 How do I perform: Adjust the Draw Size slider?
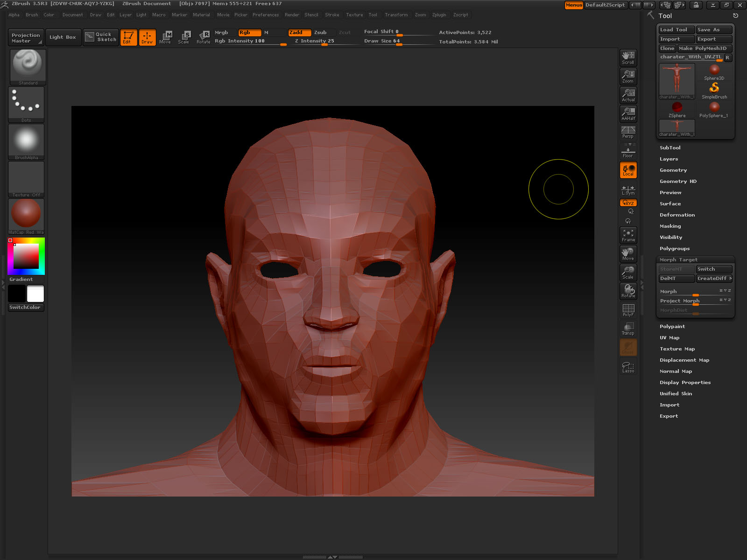[x=399, y=41]
